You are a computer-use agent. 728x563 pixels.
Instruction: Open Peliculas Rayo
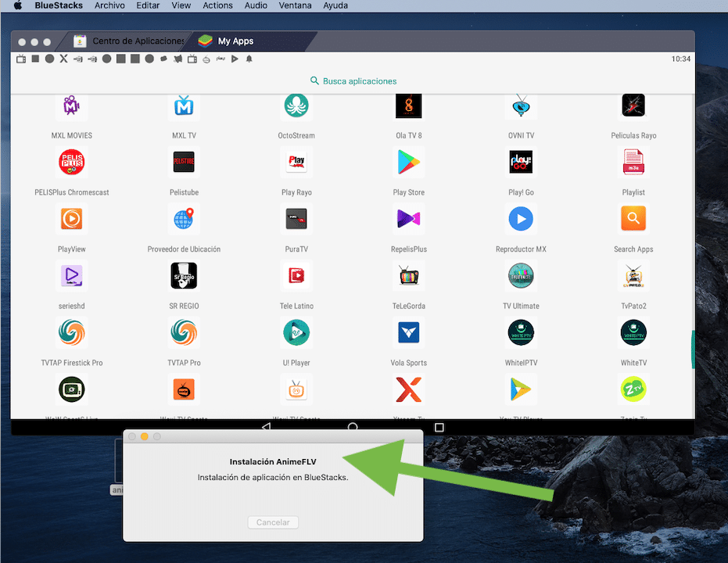pos(633,106)
